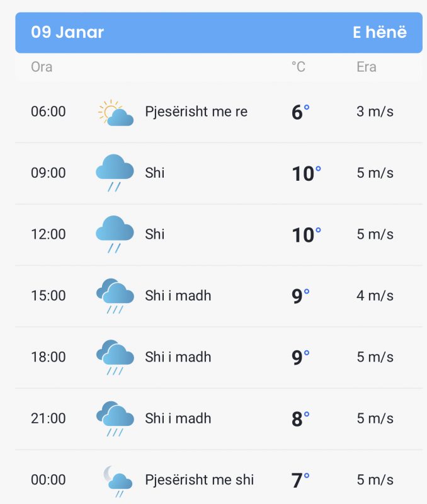The width and height of the screenshot is (427, 504).
Task: Select the 09 Janar date header
Action: pyautogui.click(x=67, y=32)
